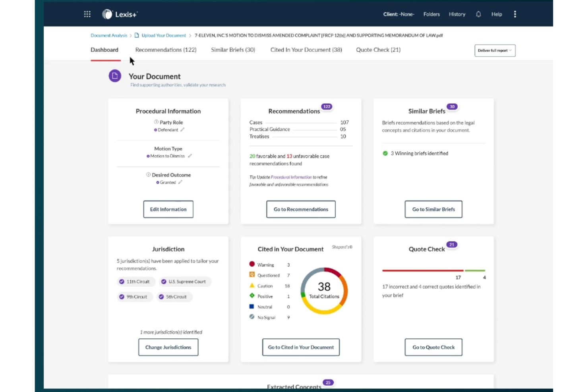588x392 pixels.
Task: Edit Motion Type with the pencil icon
Action: 190,156
